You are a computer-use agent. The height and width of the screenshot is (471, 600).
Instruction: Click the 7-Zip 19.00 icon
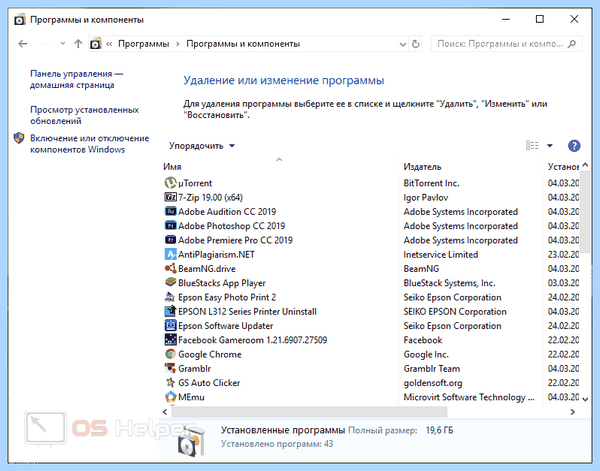pos(170,197)
